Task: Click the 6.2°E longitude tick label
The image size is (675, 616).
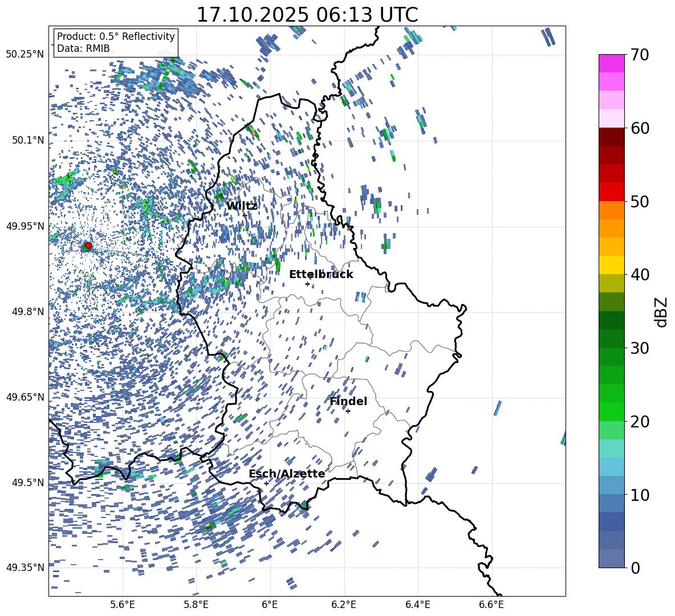Action: point(344,604)
